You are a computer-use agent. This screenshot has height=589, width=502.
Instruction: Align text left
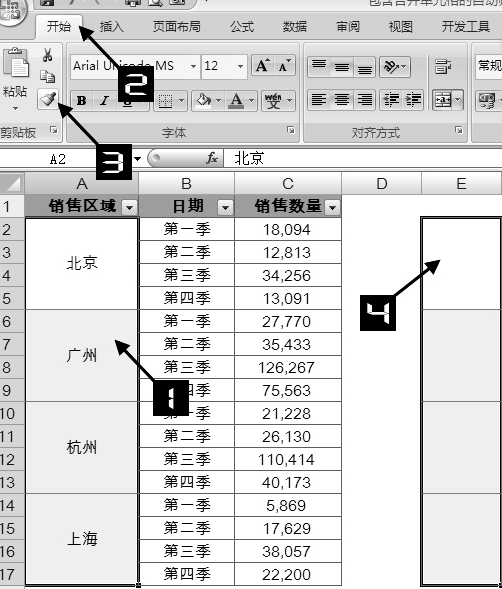[x=319, y=100]
